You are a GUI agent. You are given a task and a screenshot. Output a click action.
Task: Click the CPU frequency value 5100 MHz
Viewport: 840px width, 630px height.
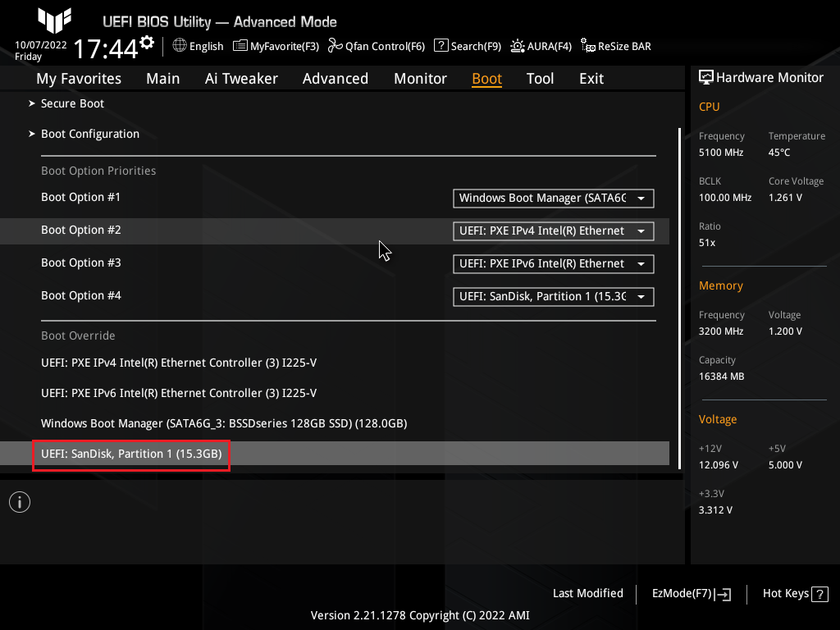coord(720,153)
